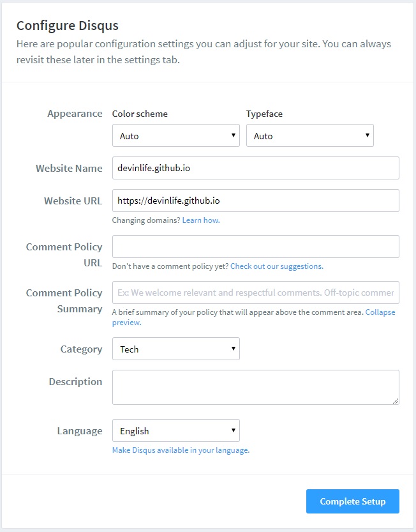The height and width of the screenshot is (532, 416).
Task: Open the 'Learn how.' link
Action: 201,220
